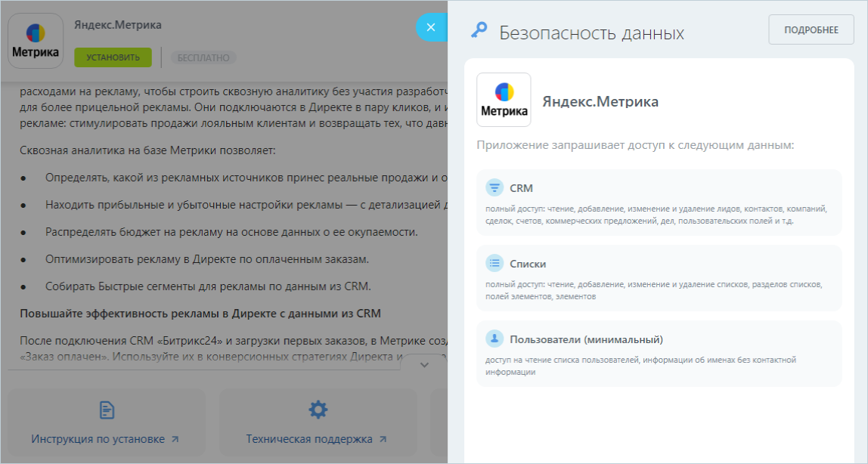Click the Метрика app logo at top left
Screen dimensions: 868x464
(36, 41)
